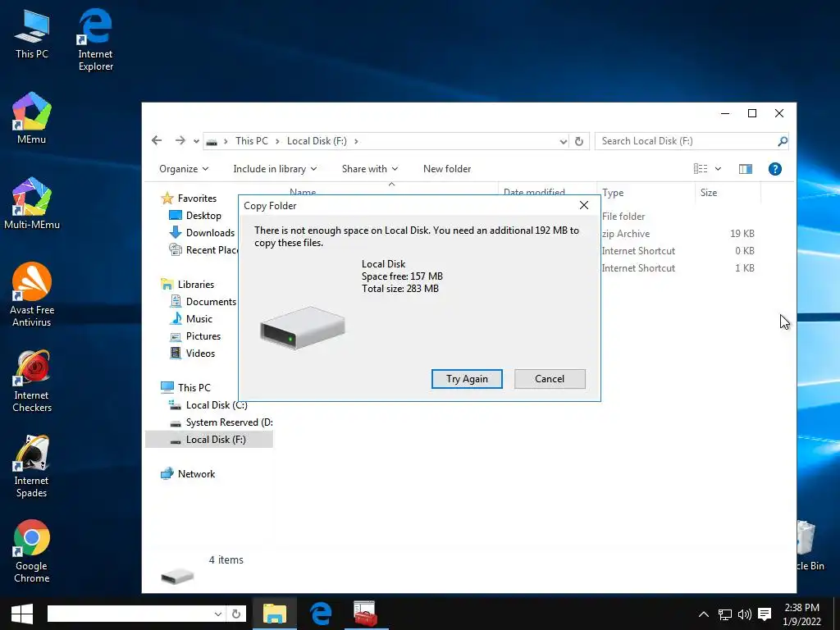Open the Action Center notifications icon
This screenshot has height=630, width=840.
[x=765, y=614]
